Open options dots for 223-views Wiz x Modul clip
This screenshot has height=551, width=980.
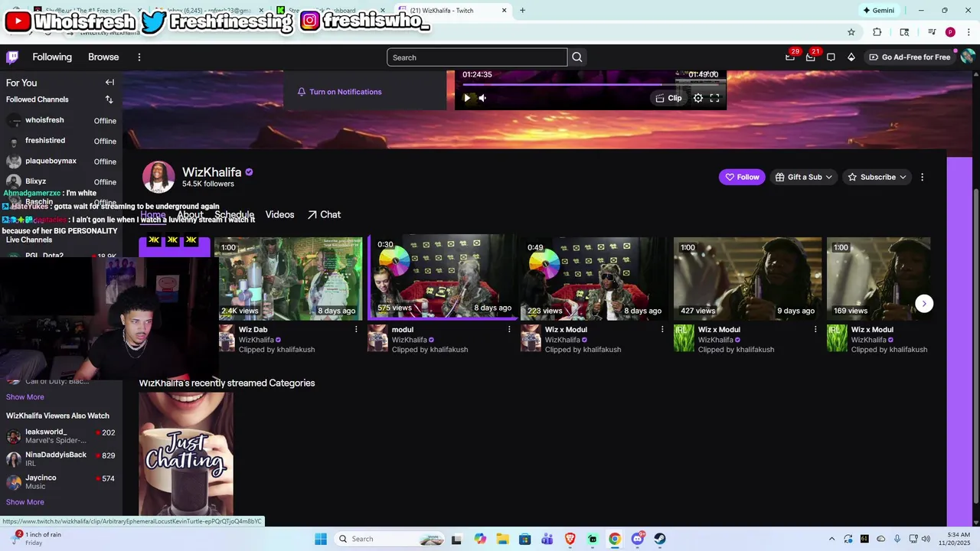(x=662, y=329)
